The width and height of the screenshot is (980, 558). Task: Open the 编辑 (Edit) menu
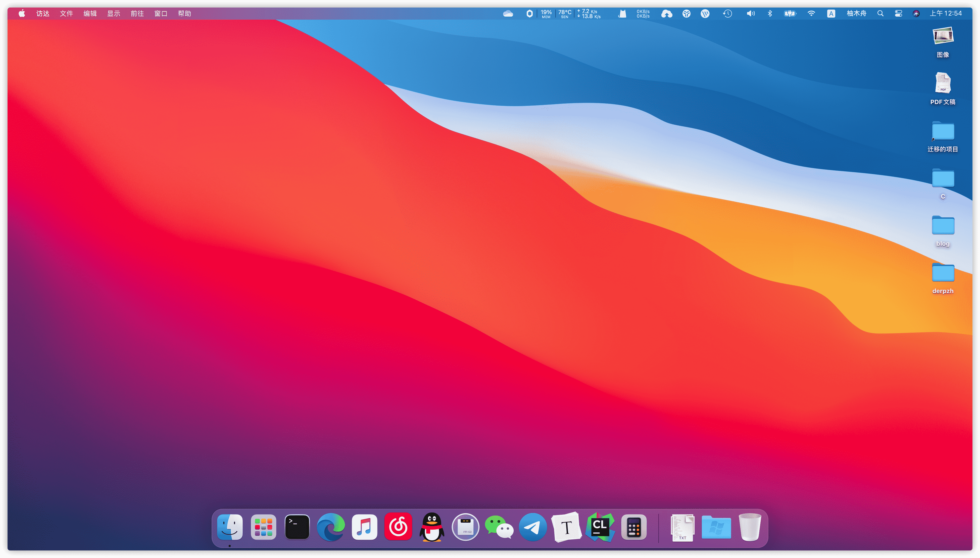[x=90, y=13]
